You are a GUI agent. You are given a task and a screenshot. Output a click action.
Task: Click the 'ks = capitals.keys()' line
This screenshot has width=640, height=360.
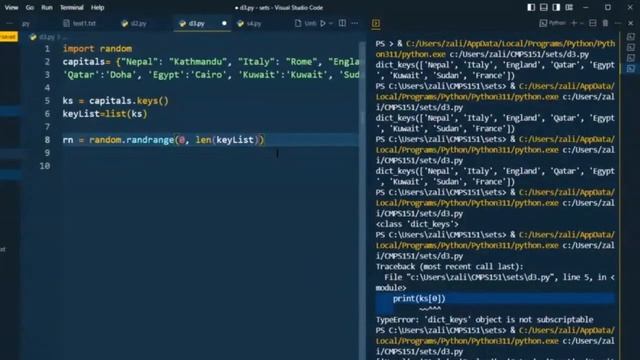(x=116, y=101)
